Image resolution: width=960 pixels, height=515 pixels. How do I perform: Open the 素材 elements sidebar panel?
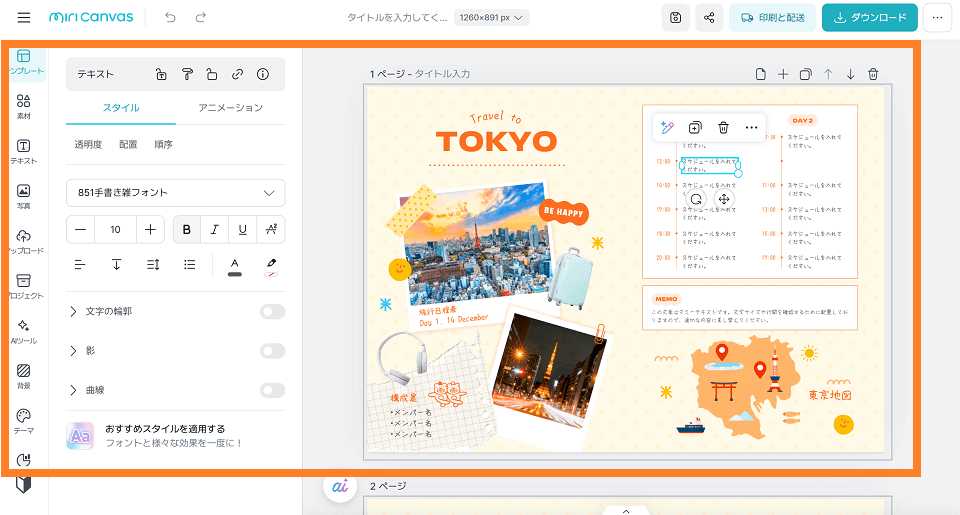tap(24, 106)
